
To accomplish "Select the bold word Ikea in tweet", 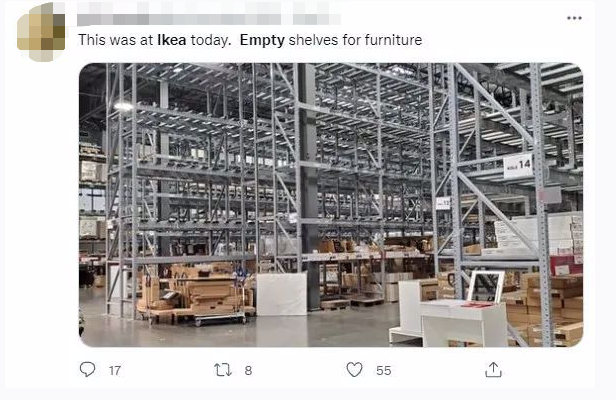I will point(172,40).
